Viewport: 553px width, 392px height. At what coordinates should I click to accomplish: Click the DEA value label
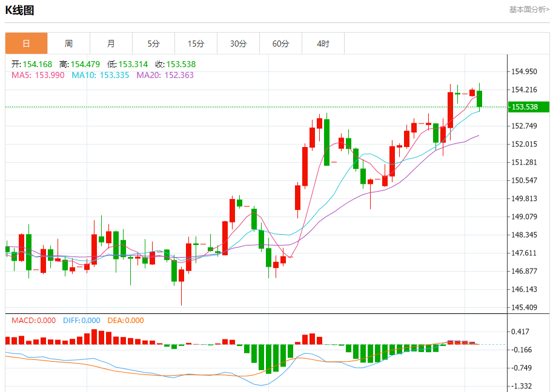click(125, 321)
